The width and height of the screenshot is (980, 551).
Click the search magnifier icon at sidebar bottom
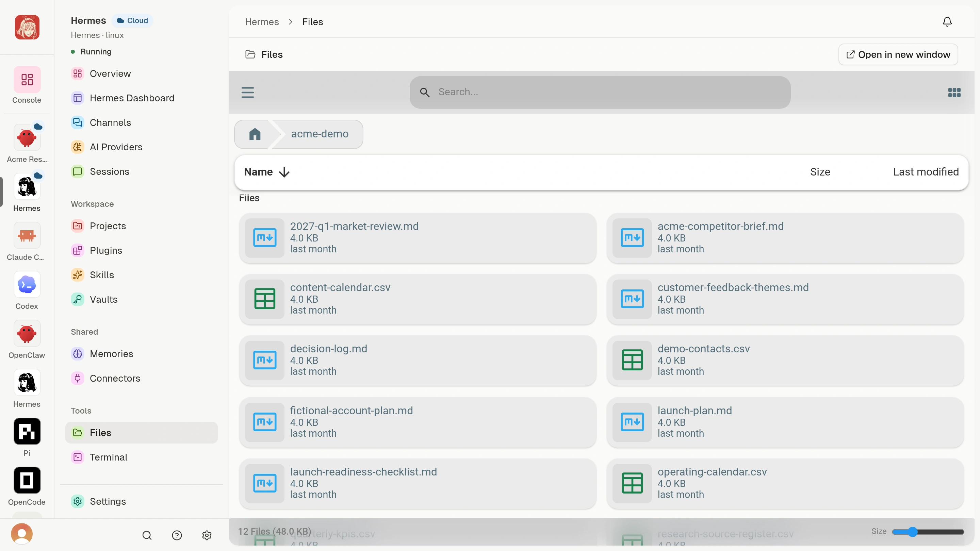pos(147,535)
